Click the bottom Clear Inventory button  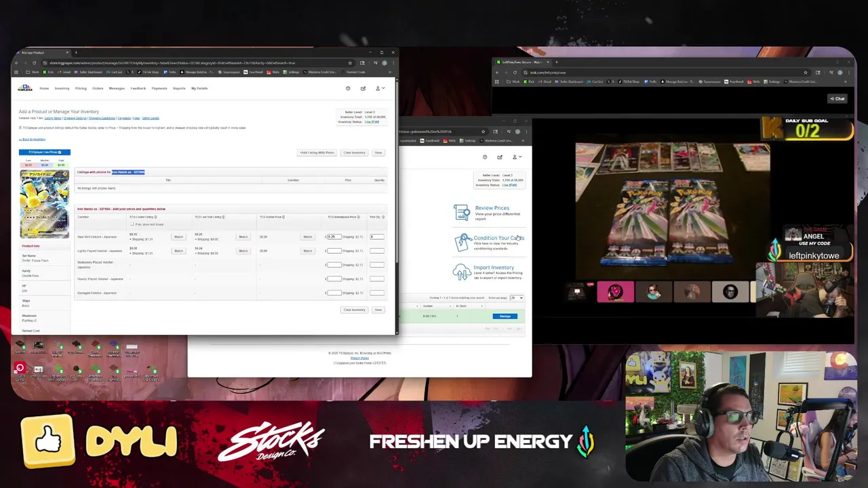point(354,310)
